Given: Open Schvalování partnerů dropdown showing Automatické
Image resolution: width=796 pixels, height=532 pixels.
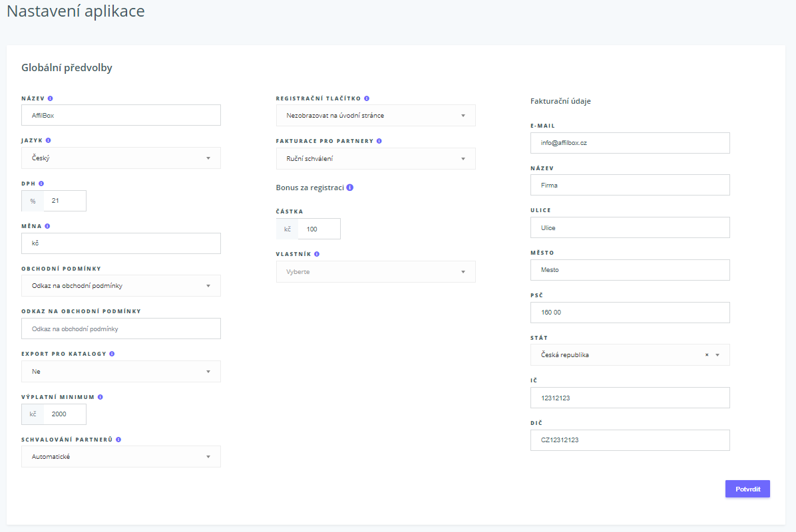Looking at the screenshot, I should [121, 457].
